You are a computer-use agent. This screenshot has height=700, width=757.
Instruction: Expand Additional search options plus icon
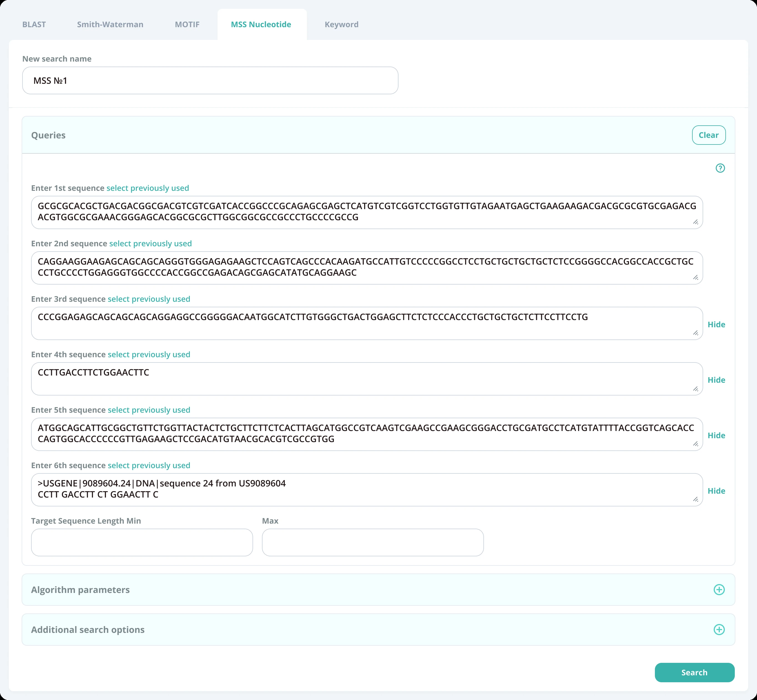point(719,630)
